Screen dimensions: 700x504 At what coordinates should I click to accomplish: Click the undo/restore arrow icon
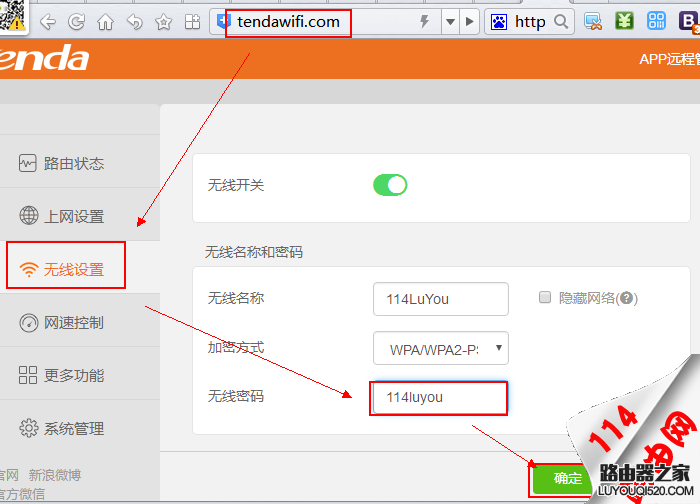tap(134, 21)
